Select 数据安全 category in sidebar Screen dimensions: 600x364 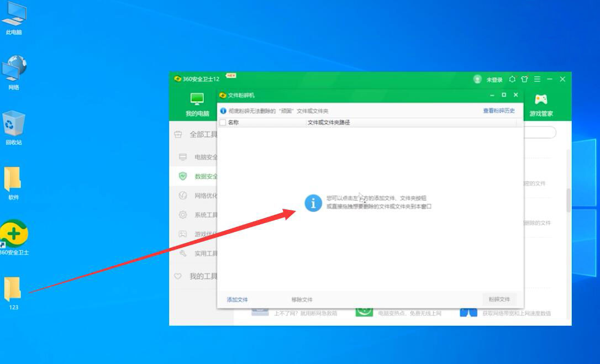[205, 176]
